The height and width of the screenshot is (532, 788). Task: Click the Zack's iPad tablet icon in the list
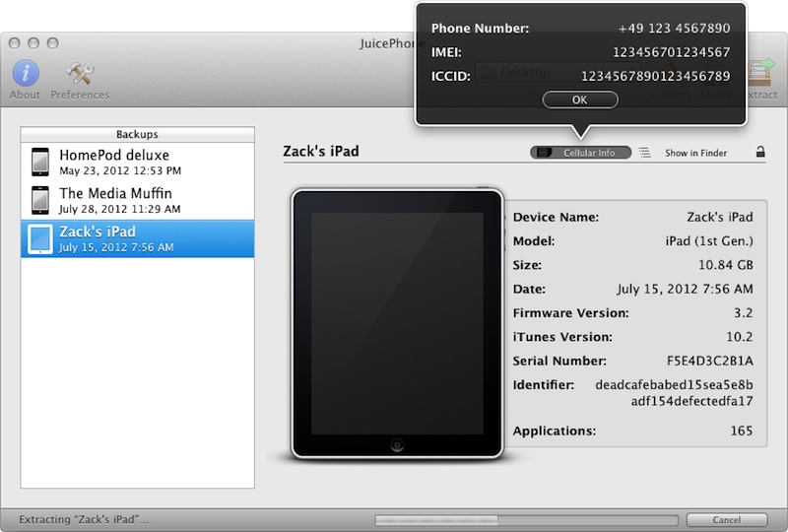point(40,238)
